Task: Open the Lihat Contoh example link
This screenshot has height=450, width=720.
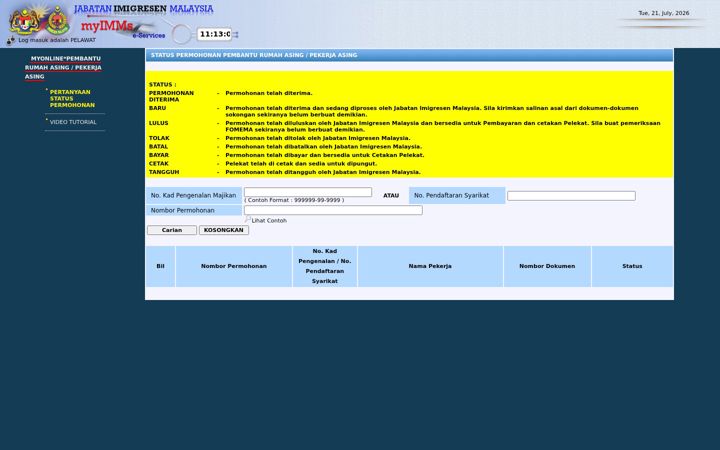Action: (269, 221)
